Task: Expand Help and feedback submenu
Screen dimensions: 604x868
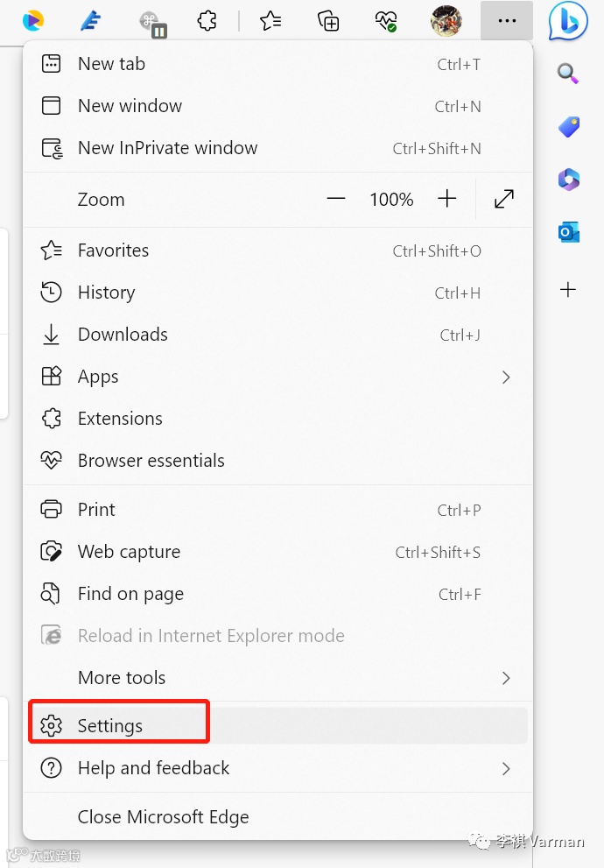Action: coord(277,768)
